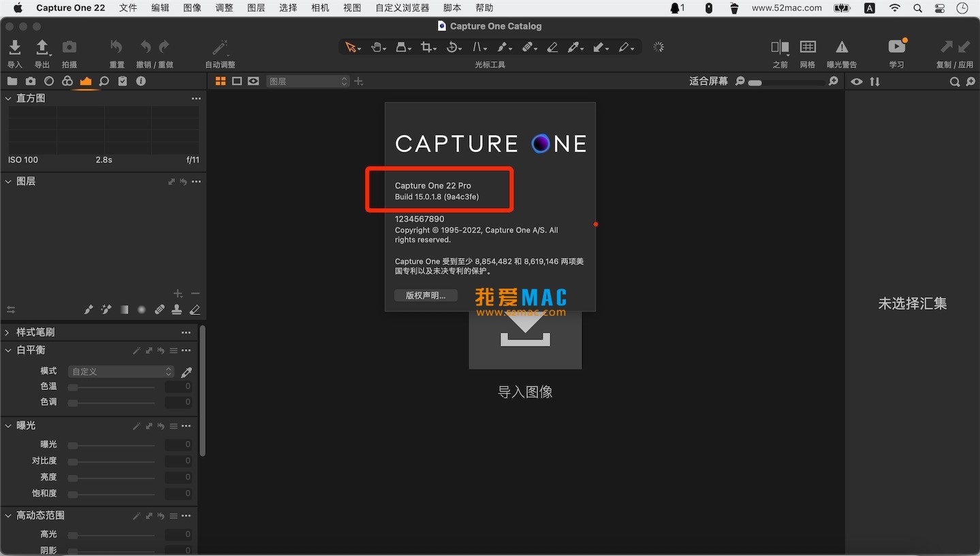Open the 图层 dropdown above the viewer
This screenshot has height=556, width=980.
pos(308,81)
